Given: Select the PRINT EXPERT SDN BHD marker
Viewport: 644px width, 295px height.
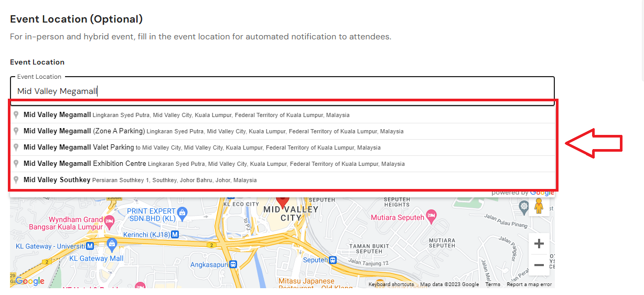Looking at the screenshot, I should click(182, 213).
